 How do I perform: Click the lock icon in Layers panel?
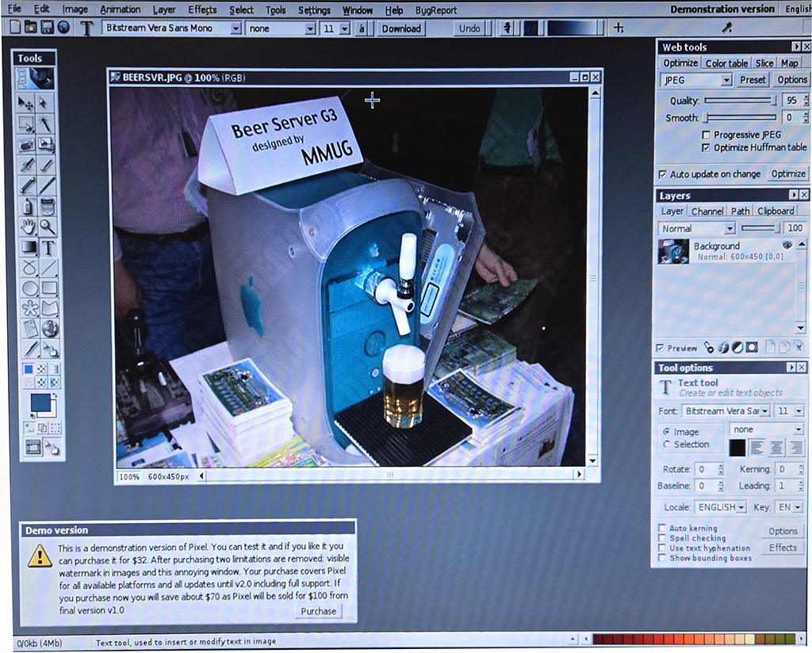pyautogui.click(x=709, y=348)
